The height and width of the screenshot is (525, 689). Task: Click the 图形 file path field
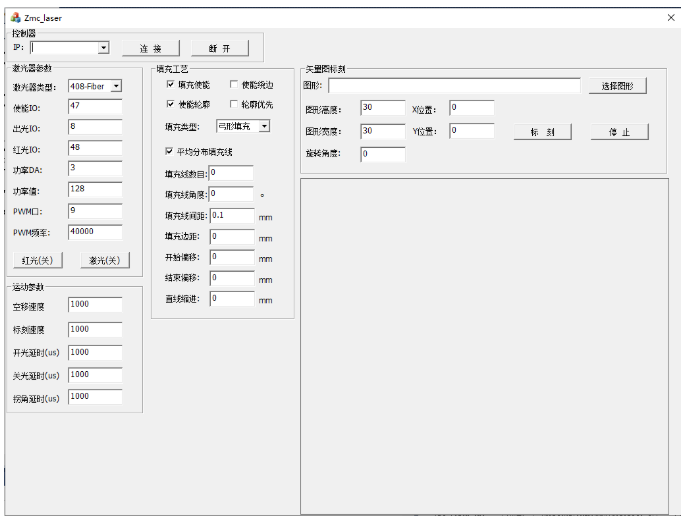point(454,86)
